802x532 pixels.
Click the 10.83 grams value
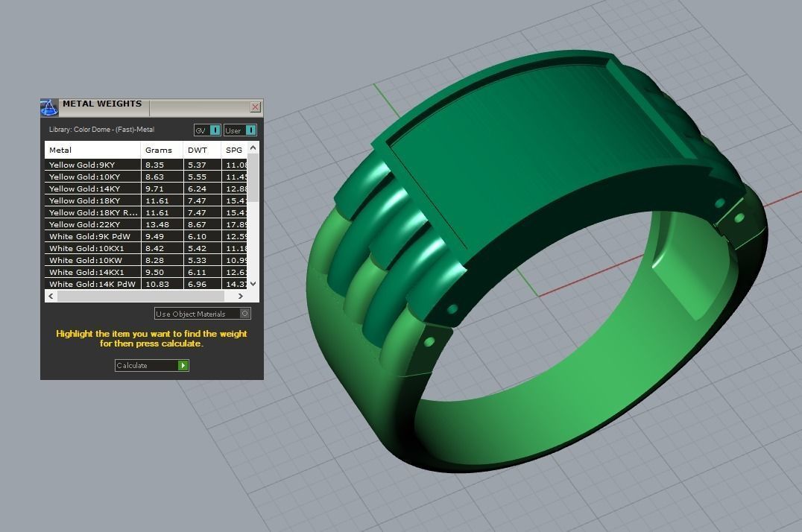click(157, 284)
